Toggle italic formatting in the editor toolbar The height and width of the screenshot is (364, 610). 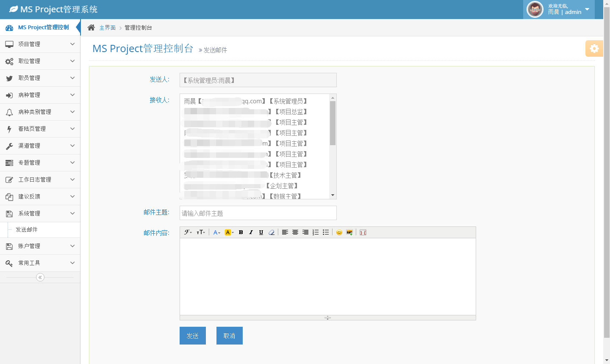pos(251,232)
